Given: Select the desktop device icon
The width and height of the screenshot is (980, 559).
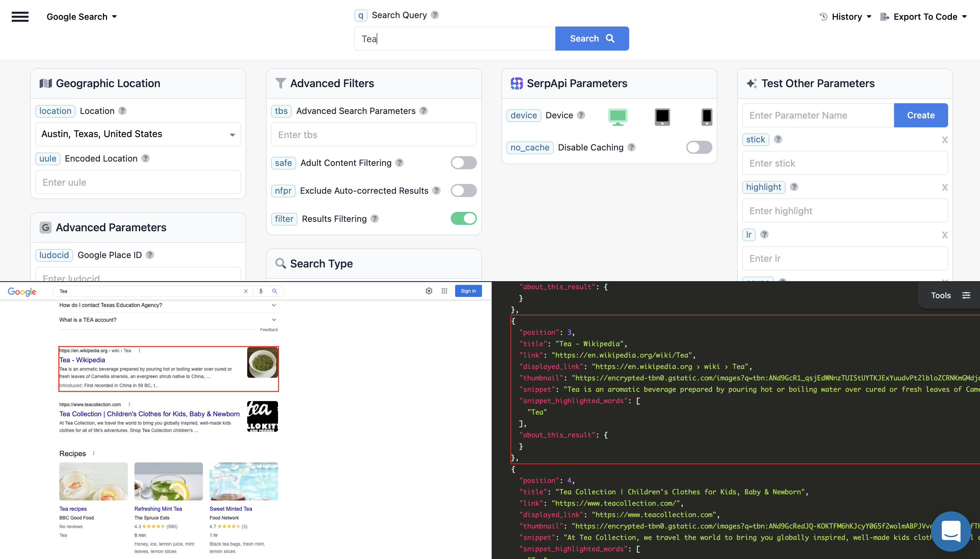Looking at the screenshot, I should click(617, 117).
